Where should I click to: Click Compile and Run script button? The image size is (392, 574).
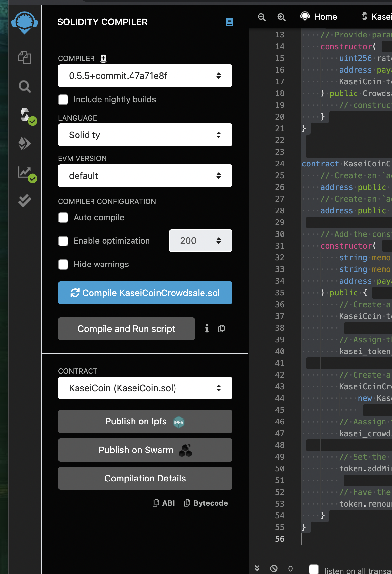click(126, 329)
